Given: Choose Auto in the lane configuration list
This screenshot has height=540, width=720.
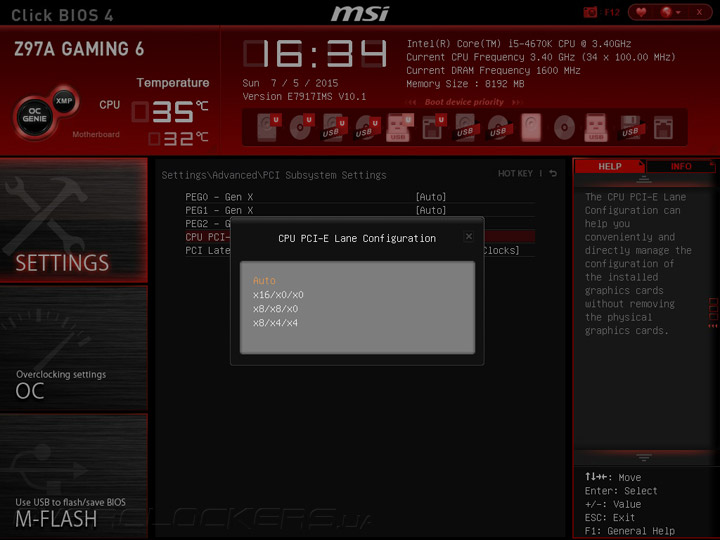Looking at the screenshot, I should point(264,281).
